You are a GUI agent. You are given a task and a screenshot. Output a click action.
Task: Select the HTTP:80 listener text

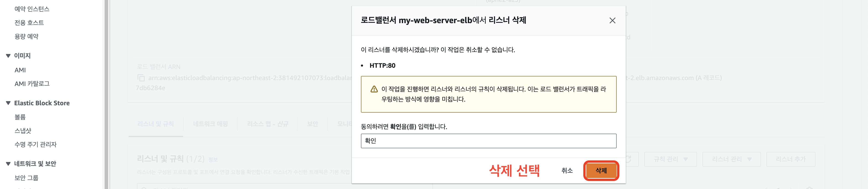(382, 65)
